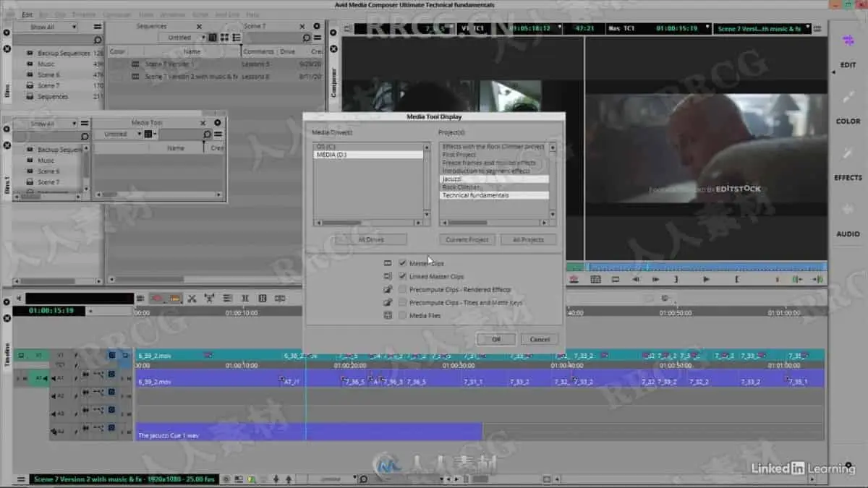Click the last icon in monitor toolbar
The width and height of the screenshot is (868, 488).
(x=817, y=279)
